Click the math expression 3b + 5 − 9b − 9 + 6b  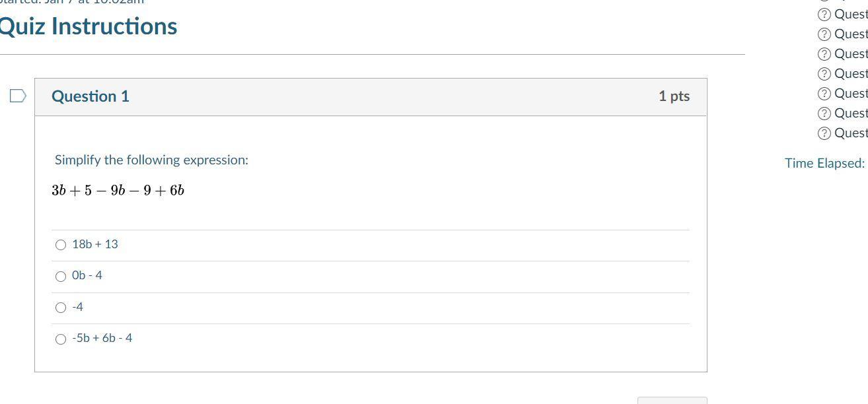click(x=118, y=191)
